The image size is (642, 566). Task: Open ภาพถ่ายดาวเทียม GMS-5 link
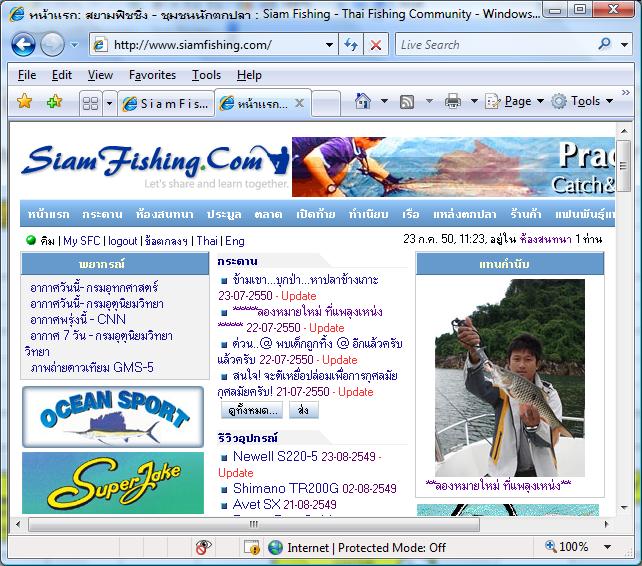[x=92, y=367]
